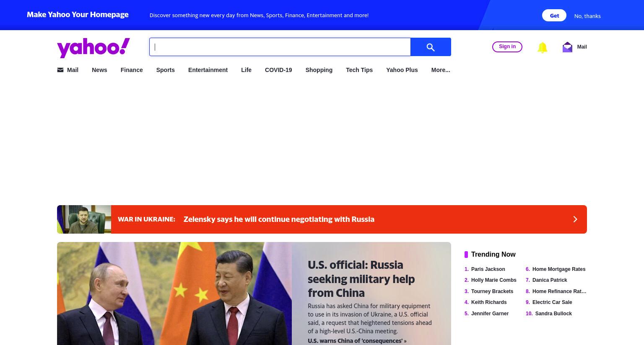Click the envelope icon beside Mail in the nav bar

point(60,70)
